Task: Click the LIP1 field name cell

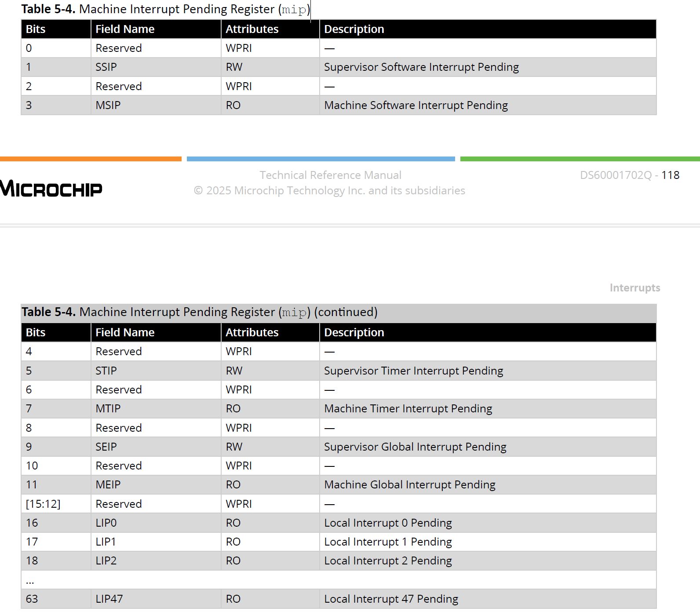Action: (x=156, y=542)
